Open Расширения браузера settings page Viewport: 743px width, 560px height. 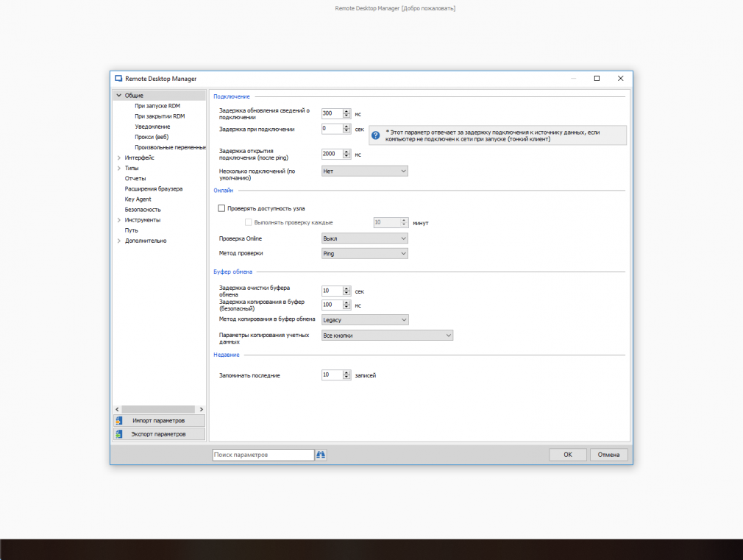154,188
